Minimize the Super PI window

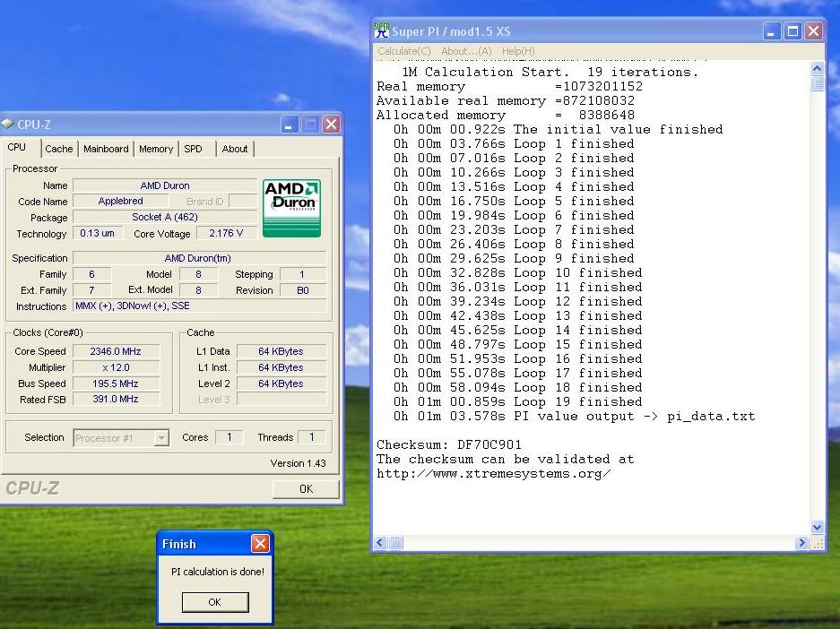pos(771,31)
